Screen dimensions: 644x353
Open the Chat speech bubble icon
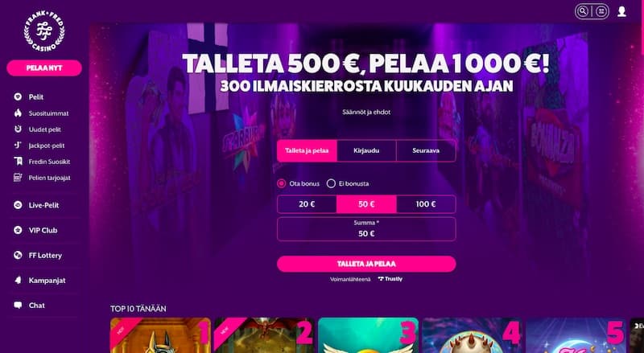[18, 306]
